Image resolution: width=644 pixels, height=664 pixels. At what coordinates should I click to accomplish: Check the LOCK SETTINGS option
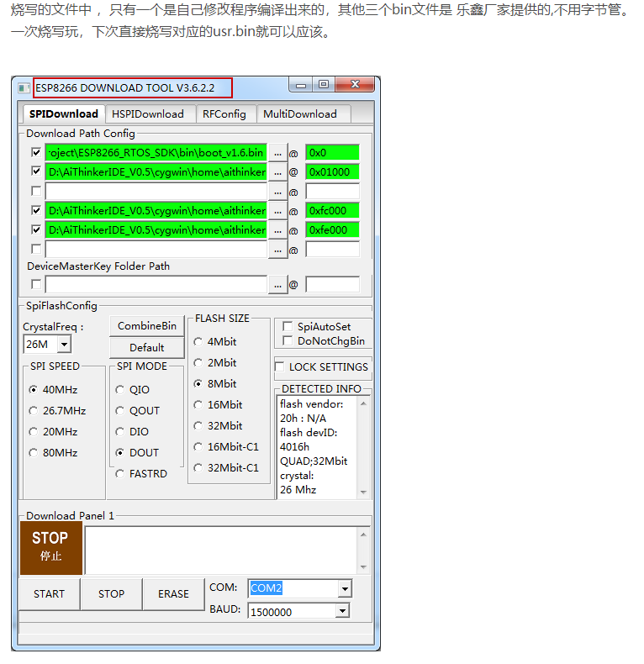280,367
